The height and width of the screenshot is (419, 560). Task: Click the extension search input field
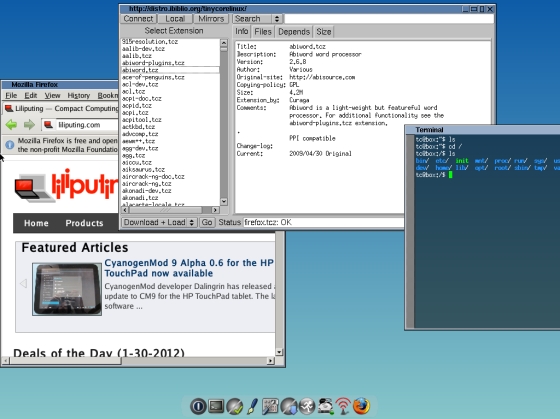[x=389, y=19]
